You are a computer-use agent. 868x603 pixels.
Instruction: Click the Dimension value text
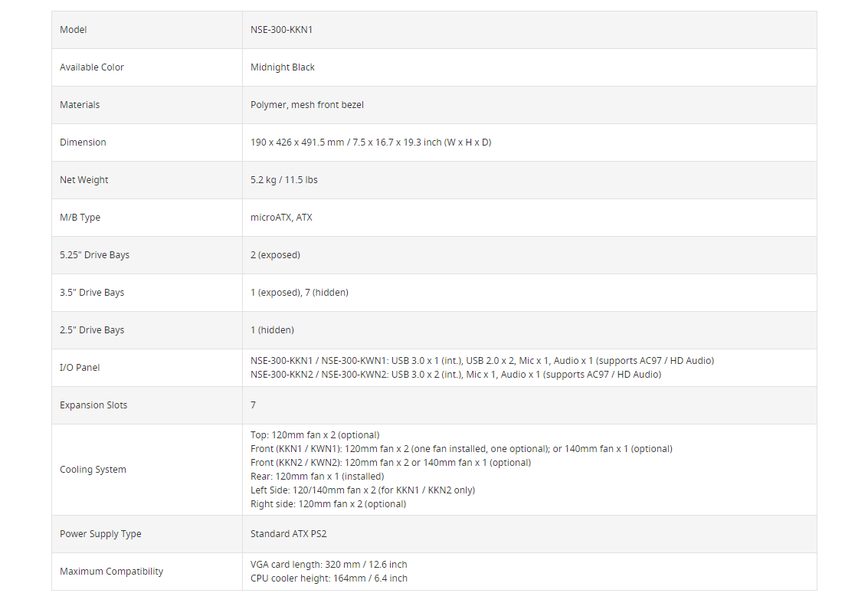pyautogui.click(x=370, y=143)
